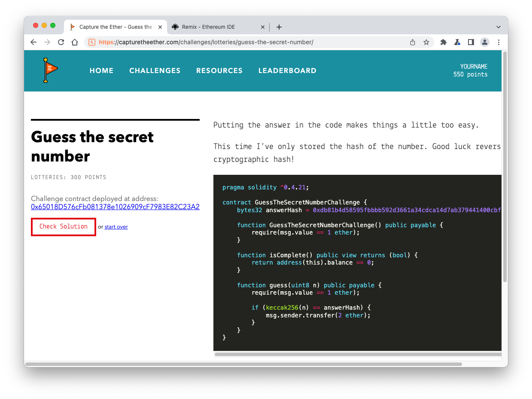The height and width of the screenshot is (399, 532).
Task: Close the Capture the Ether tab
Action: (159, 27)
